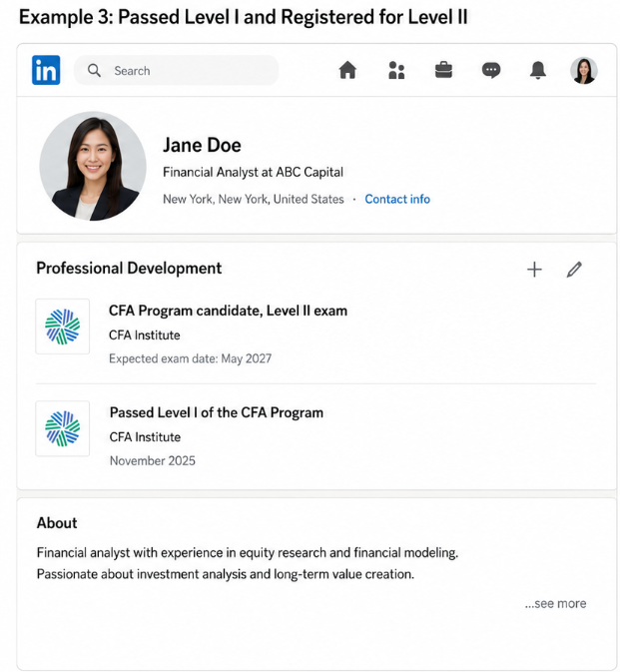Viewport: 620px width, 672px height.
Task: Open Notifications bell icon
Action: point(538,70)
